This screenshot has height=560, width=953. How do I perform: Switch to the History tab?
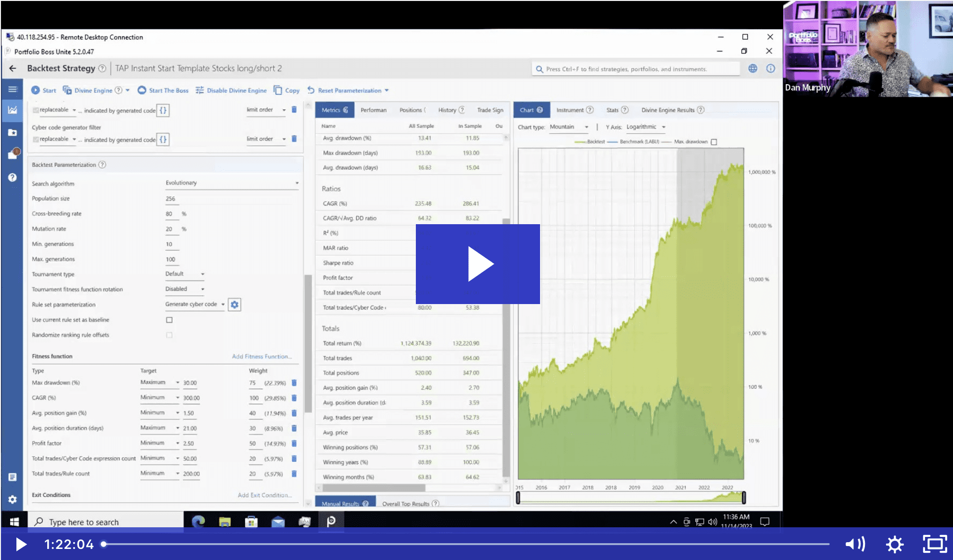pyautogui.click(x=451, y=110)
